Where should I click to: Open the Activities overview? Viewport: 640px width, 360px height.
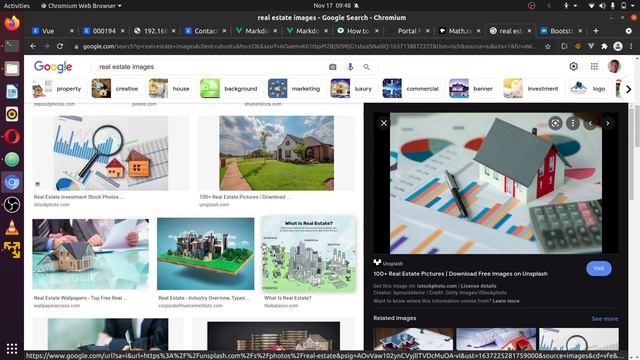tap(17, 6)
